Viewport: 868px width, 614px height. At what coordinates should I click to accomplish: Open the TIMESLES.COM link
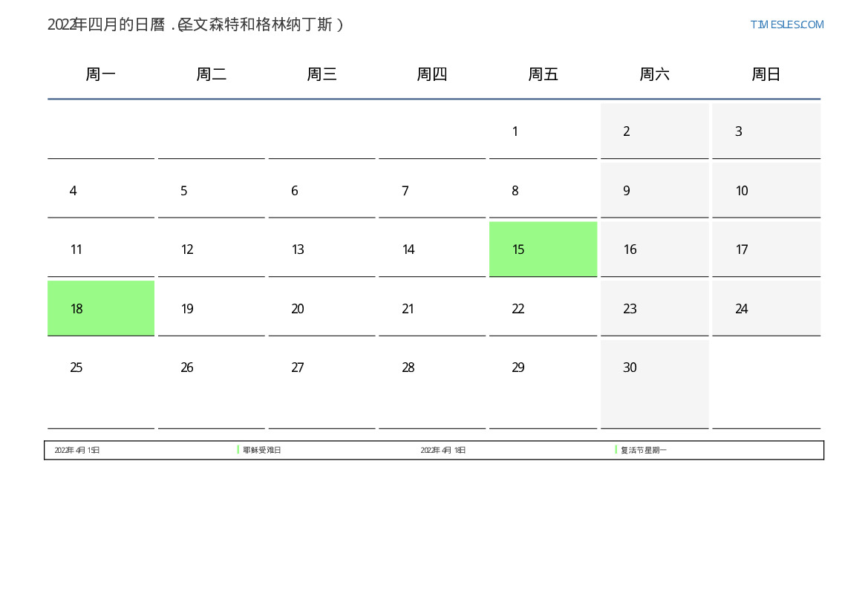(x=786, y=25)
